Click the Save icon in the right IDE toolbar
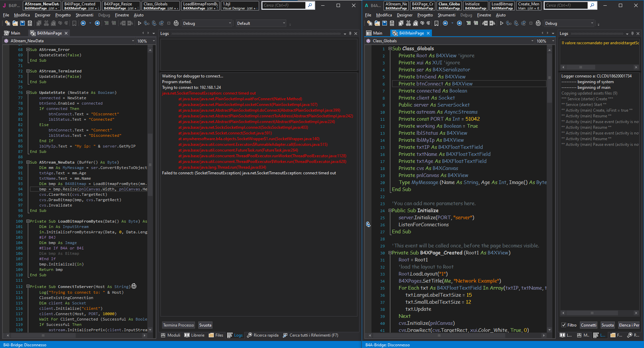Screen dimensions: 644x348 coord(384,23)
